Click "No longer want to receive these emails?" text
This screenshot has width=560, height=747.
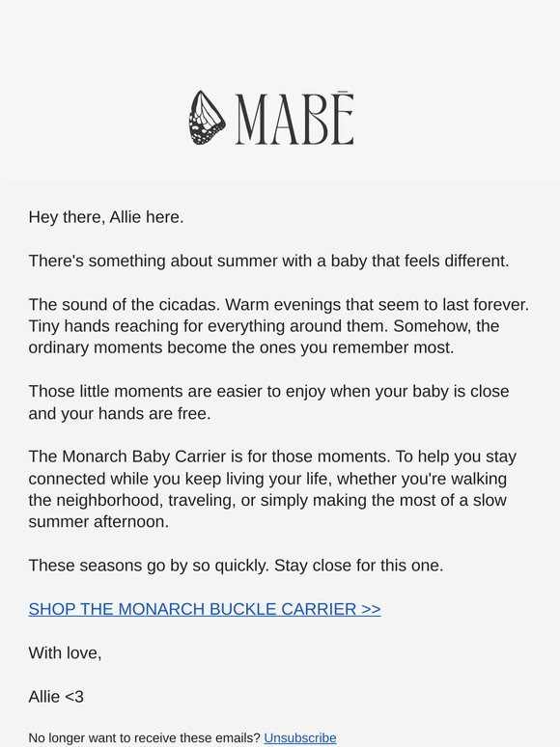coord(145,737)
